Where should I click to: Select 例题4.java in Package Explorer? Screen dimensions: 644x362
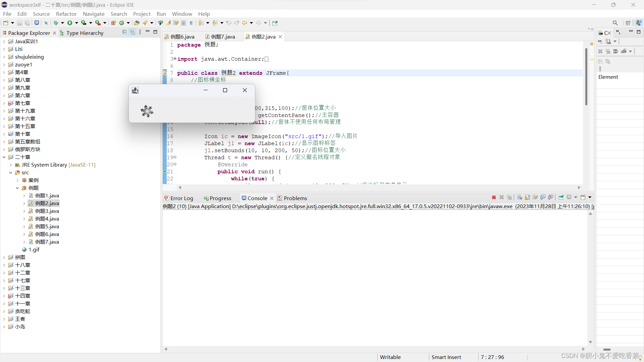(x=47, y=219)
